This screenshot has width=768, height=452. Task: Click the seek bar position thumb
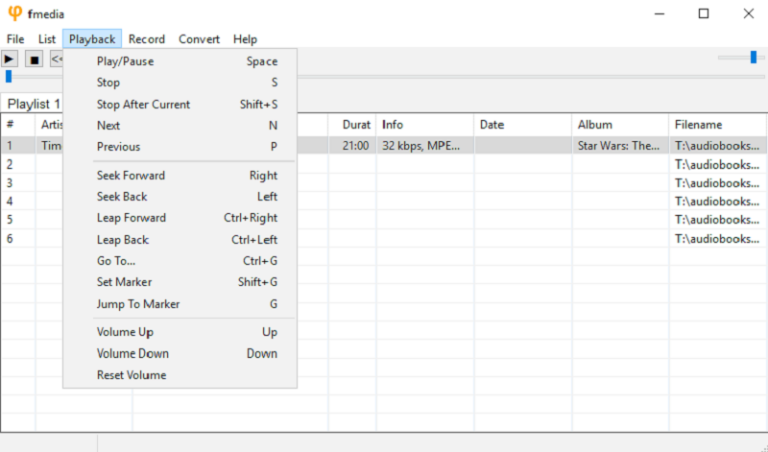(8, 76)
